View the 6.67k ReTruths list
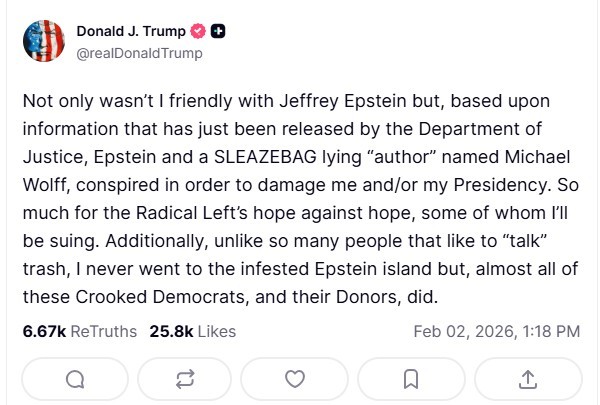The width and height of the screenshot is (600, 405). pyautogui.click(x=79, y=331)
